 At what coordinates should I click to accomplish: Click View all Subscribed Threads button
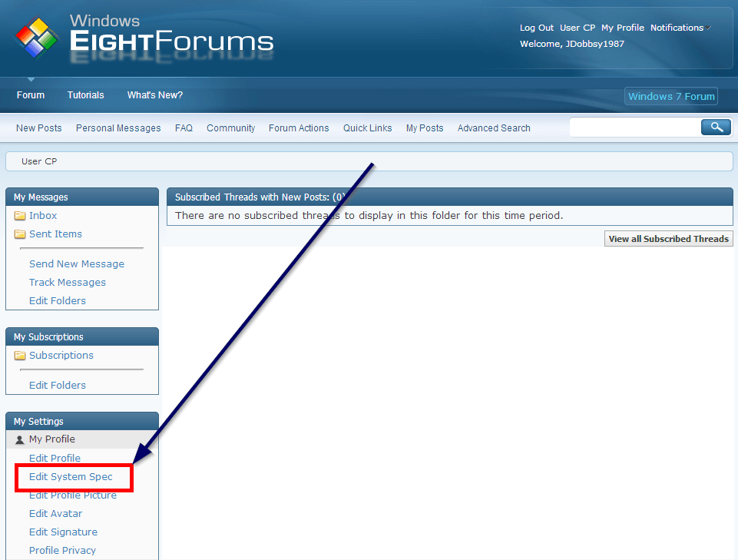click(x=668, y=239)
